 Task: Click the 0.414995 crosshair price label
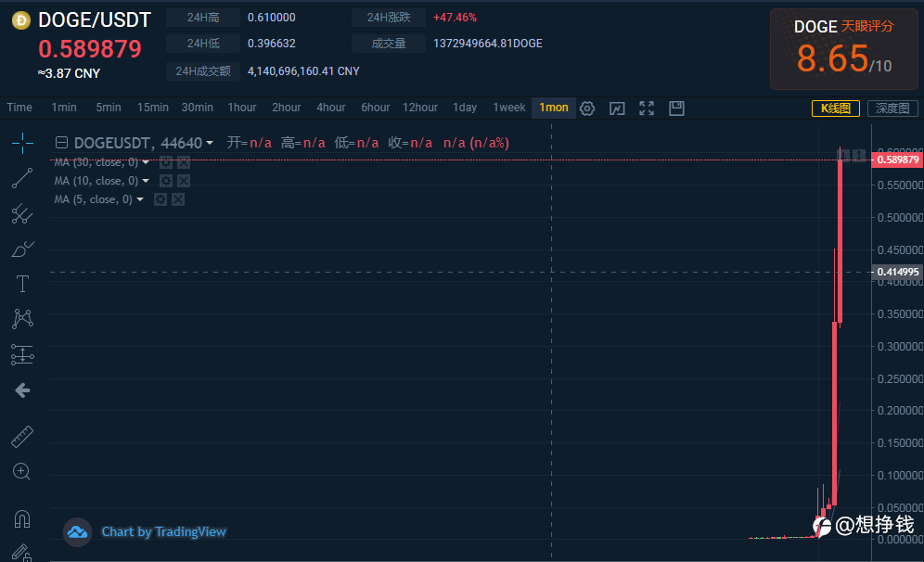point(897,272)
